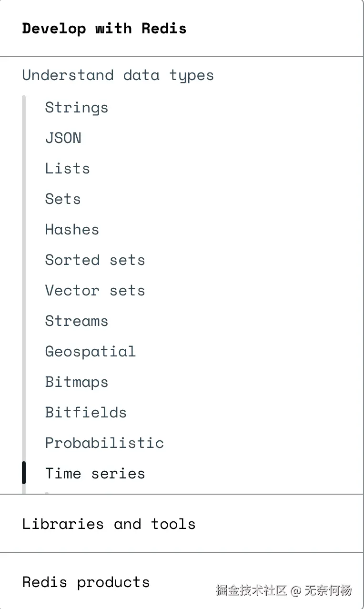
Task: Go to Streams data type
Action: 76,321
